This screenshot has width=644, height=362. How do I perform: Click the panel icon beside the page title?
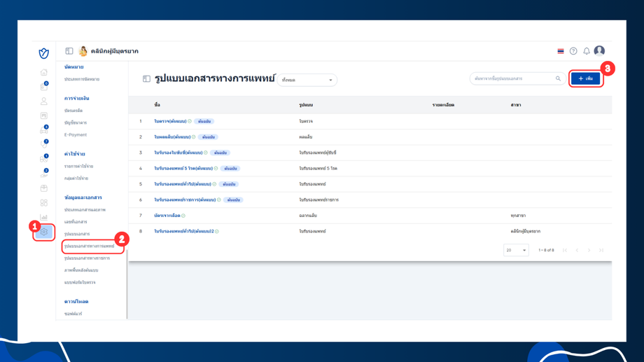[146, 78]
